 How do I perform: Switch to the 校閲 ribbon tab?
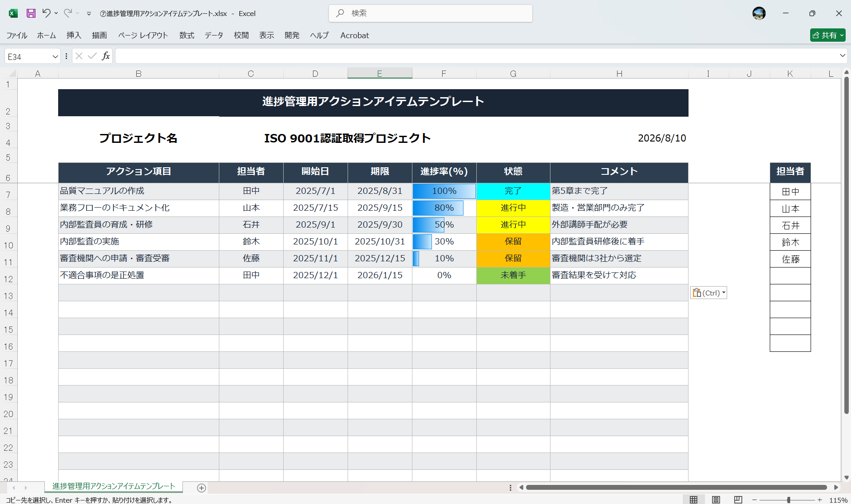241,35
